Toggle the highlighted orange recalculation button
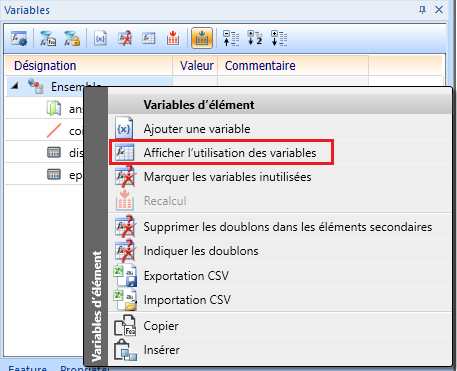457x371 pixels. tap(202, 38)
